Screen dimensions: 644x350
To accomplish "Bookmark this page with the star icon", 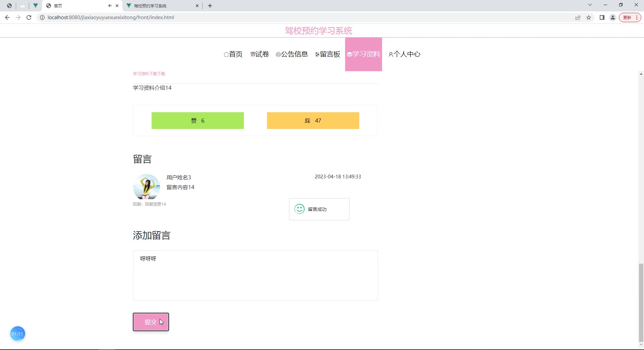I will click(589, 17).
